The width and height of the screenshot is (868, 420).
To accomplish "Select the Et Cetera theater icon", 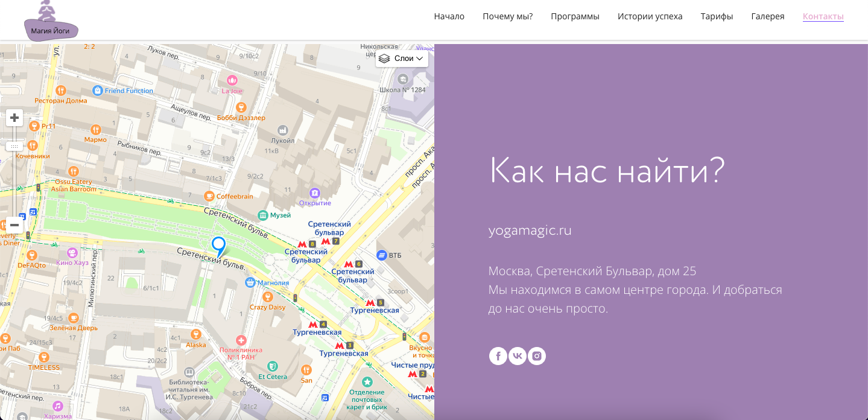I will [x=273, y=366].
